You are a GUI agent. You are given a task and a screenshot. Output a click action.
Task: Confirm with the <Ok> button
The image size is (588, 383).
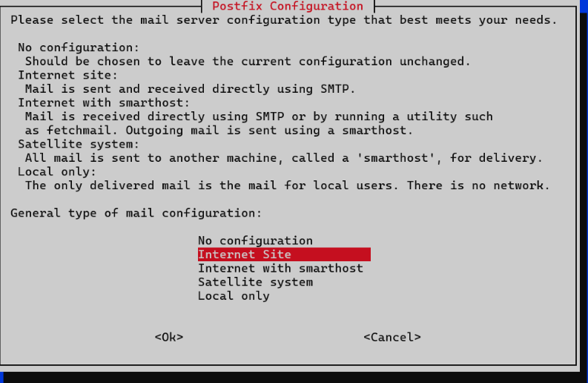coord(169,337)
